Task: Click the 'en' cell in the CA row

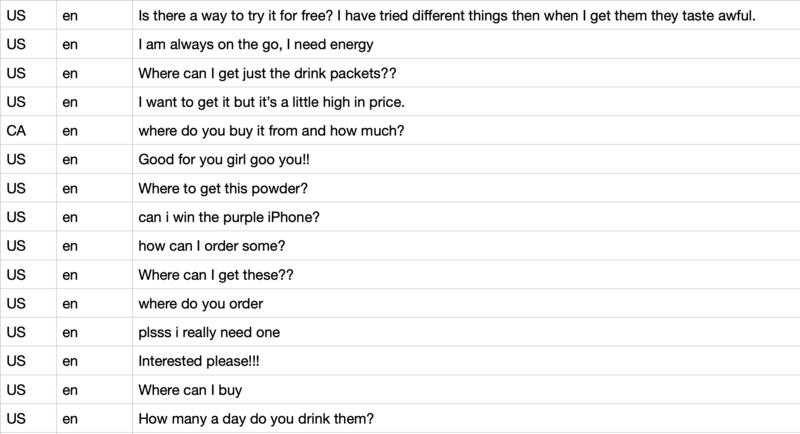Action: 70,132
